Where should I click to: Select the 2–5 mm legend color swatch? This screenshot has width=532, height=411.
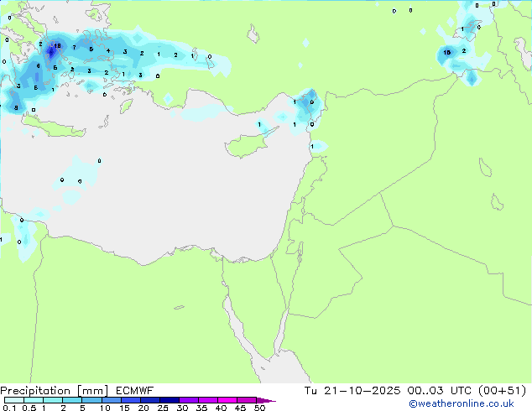coord(72,400)
